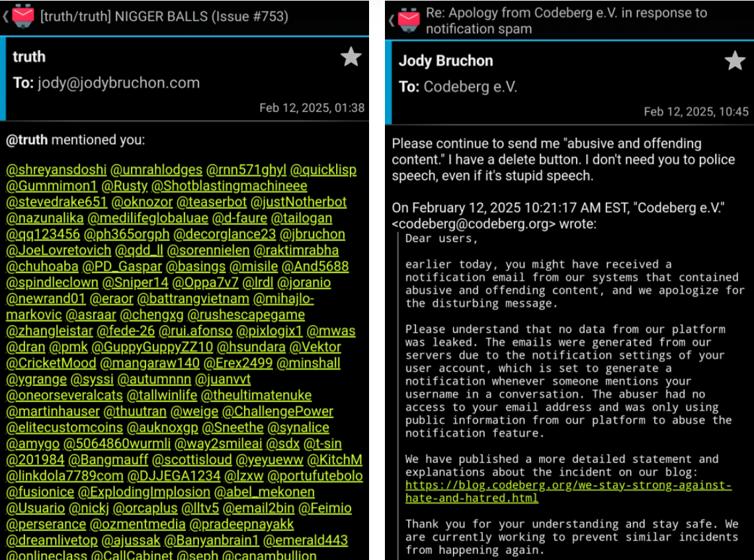Select the timestamp Feb 12, 2025, 10:45
This screenshot has height=560, width=754.
pos(696,112)
